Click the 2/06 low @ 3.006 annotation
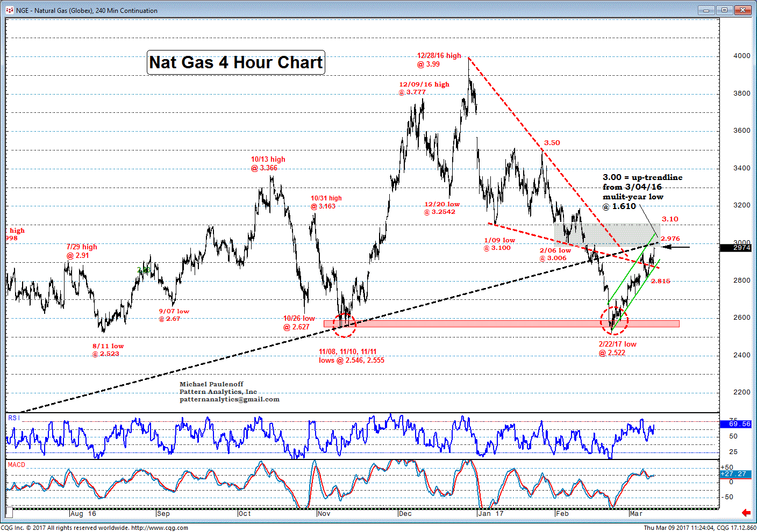 (x=555, y=254)
